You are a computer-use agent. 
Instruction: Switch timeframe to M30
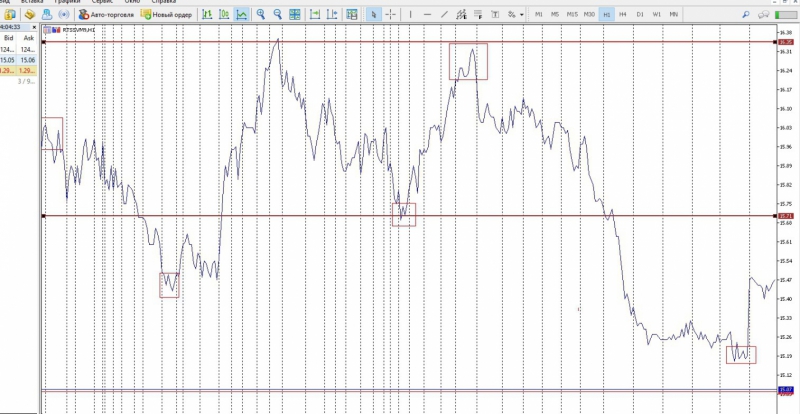pos(589,15)
